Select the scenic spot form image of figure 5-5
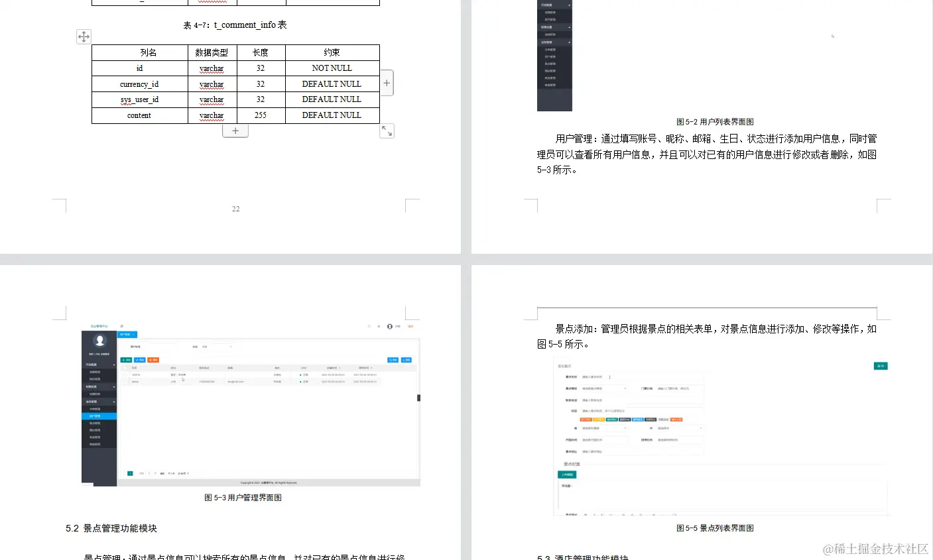The height and width of the screenshot is (560, 933). (720, 436)
